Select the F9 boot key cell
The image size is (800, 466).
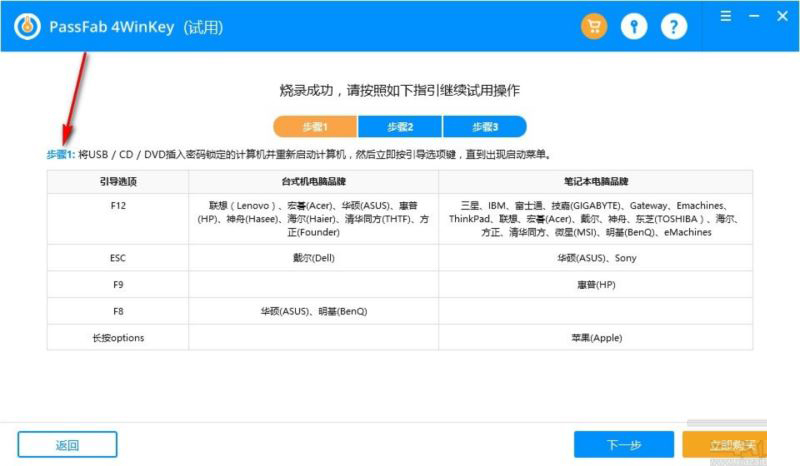[x=118, y=284]
